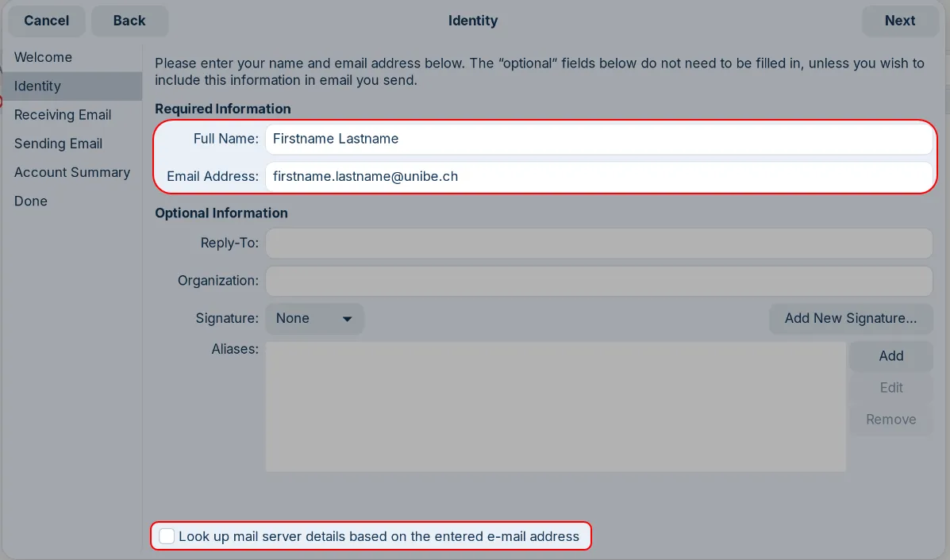Open the Signature dropdown
950x560 pixels.
click(314, 318)
